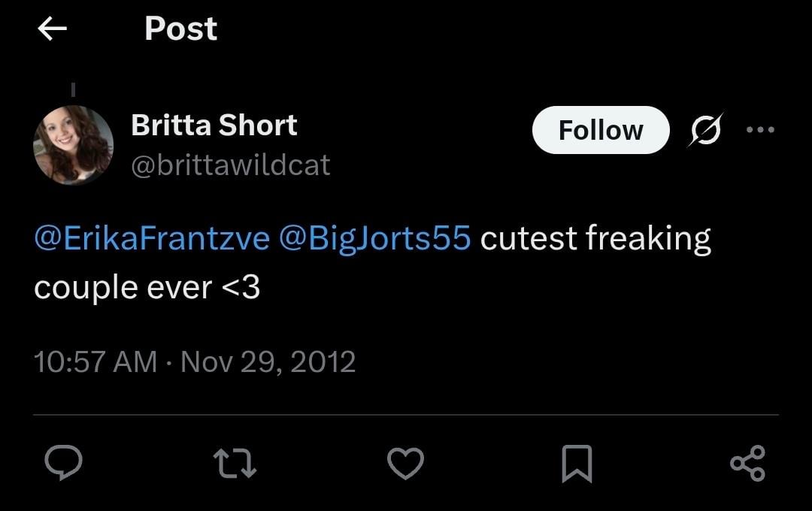
Task: Follow Britta Short
Action: (601, 130)
